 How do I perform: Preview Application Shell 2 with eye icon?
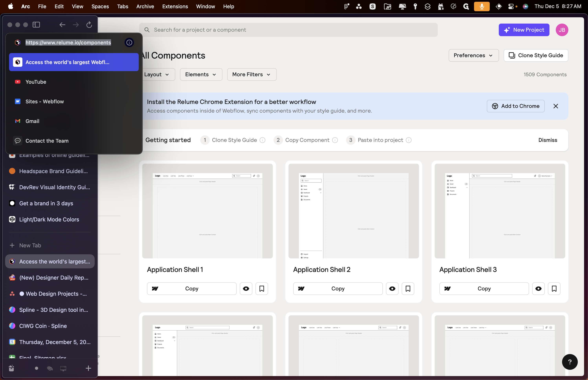click(392, 288)
